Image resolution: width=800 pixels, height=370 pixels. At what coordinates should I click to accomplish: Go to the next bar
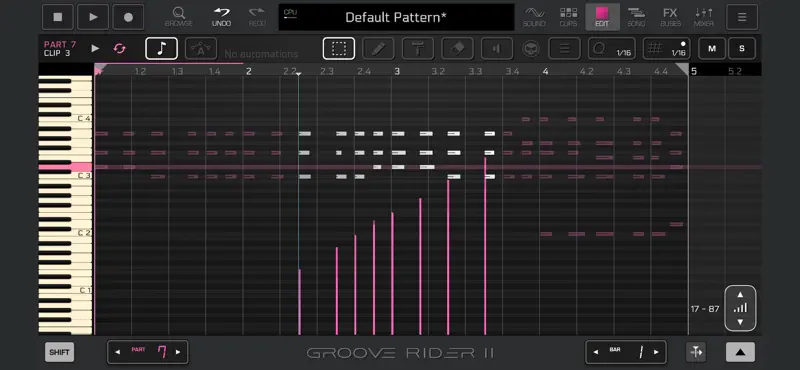coord(656,352)
